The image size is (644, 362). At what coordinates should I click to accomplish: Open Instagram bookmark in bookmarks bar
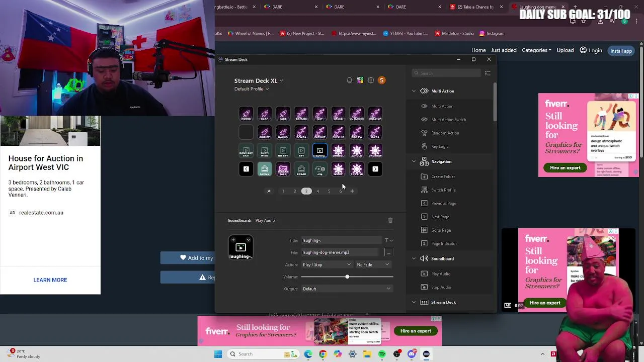[492, 34]
